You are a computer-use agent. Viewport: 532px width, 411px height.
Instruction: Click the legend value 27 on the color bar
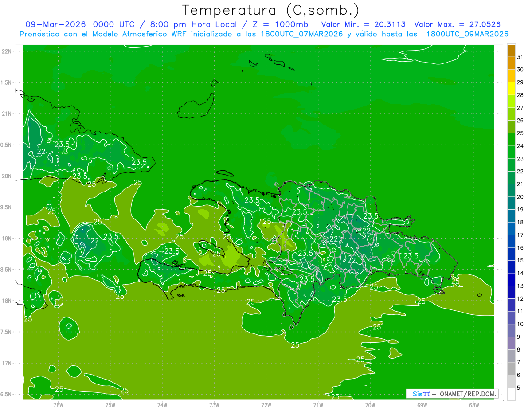520,108
